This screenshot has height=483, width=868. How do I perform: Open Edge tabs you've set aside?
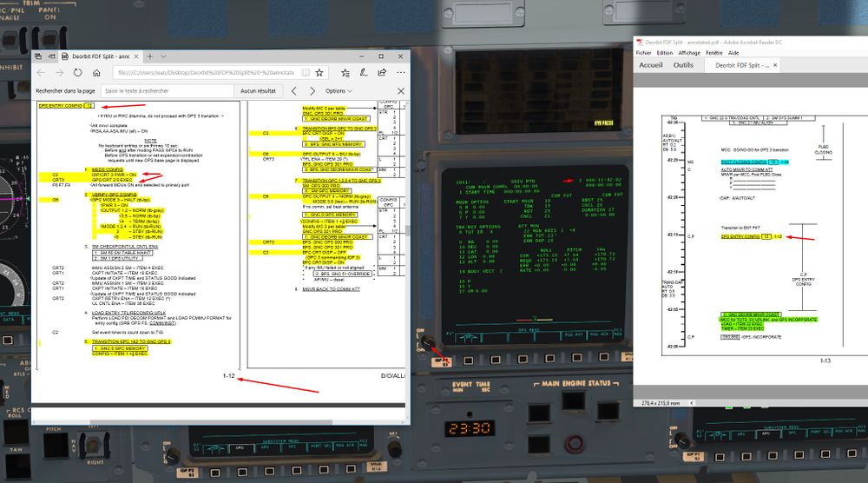click(38, 56)
